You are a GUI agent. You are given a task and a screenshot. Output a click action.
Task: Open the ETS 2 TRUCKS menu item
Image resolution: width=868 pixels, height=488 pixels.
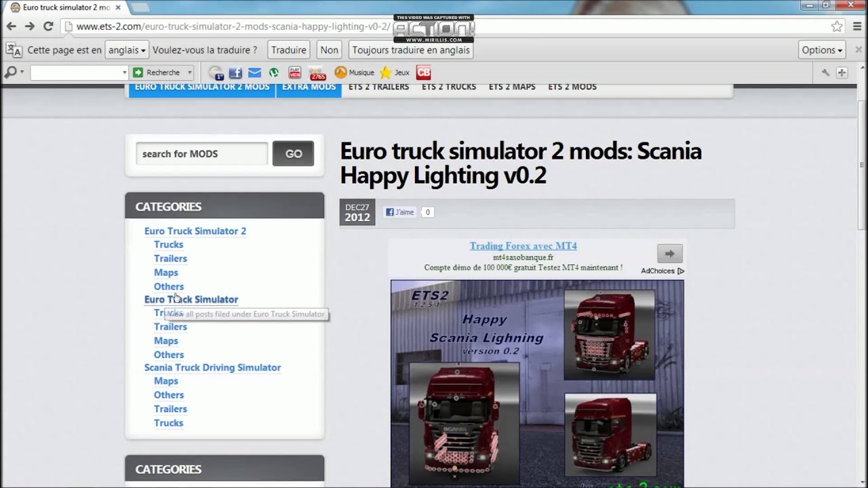click(x=449, y=87)
